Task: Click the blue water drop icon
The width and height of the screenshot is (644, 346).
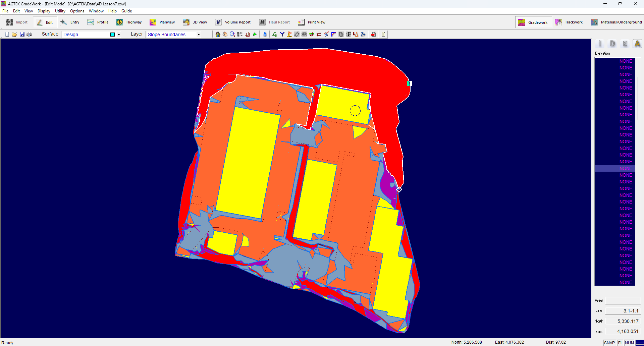Action: 265,34
